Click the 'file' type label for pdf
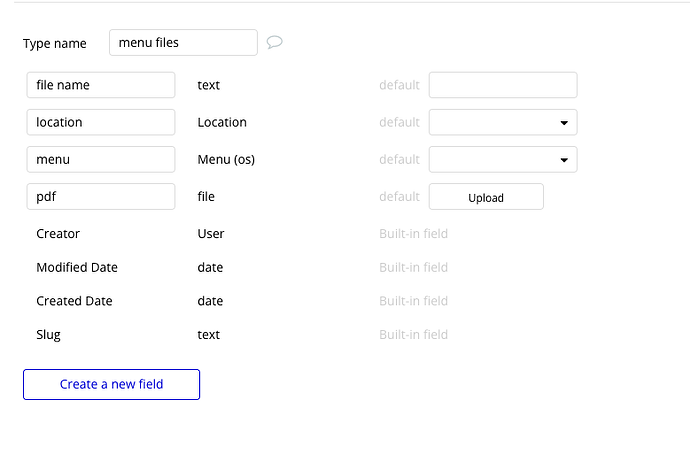This screenshot has height=462, width=690. tap(206, 197)
